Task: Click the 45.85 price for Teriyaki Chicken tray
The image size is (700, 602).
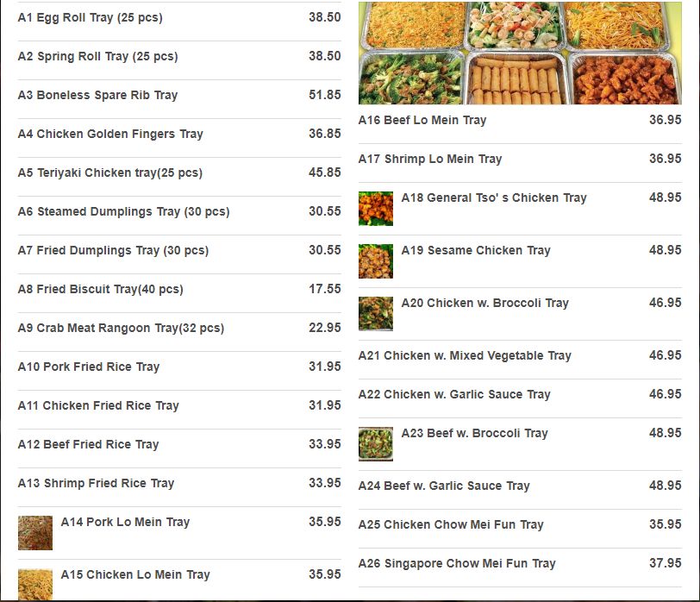Action: coord(325,172)
